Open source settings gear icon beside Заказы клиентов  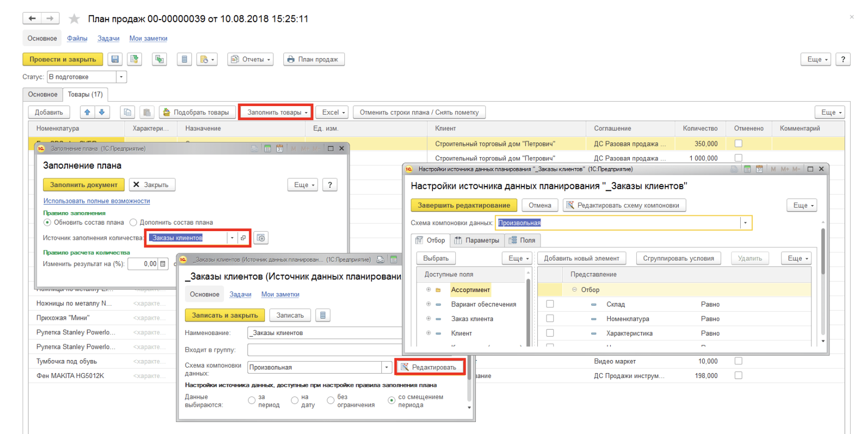pos(261,238)
